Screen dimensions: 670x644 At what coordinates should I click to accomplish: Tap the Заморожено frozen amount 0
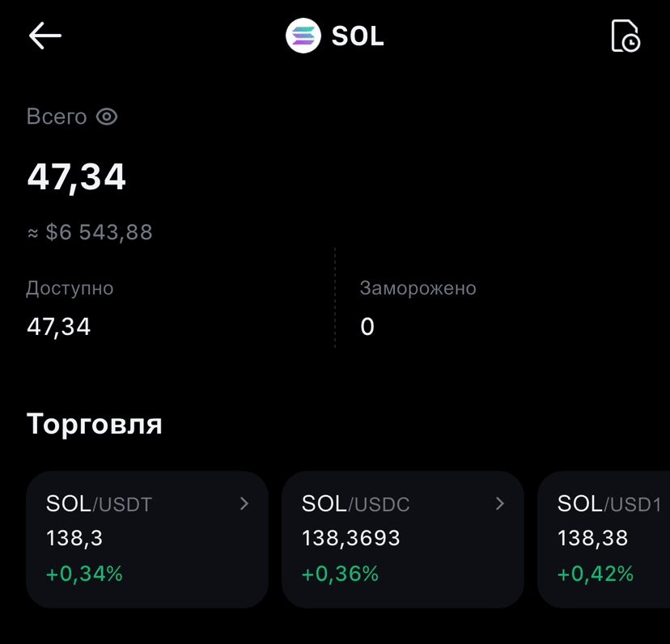point(367,327)
